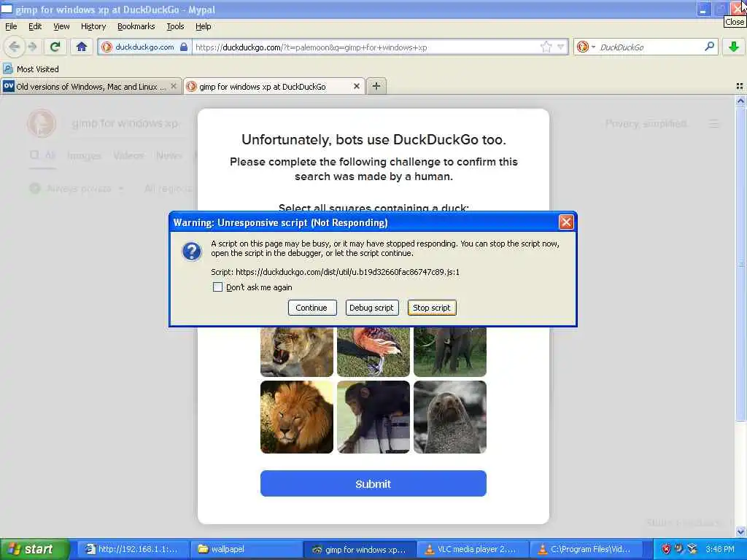Tick the Don't ask me again checkbox
747x560 pixels.
point(217,287)
